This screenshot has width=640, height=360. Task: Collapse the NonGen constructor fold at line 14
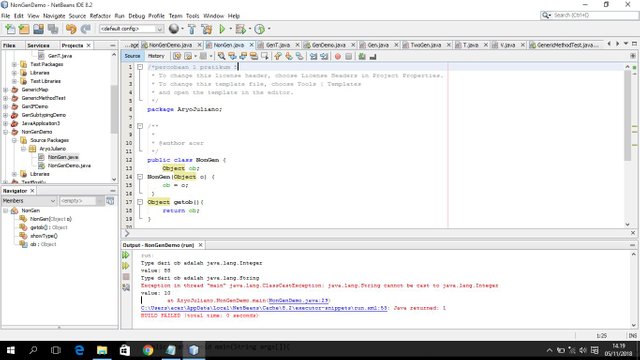click(140, 177)
